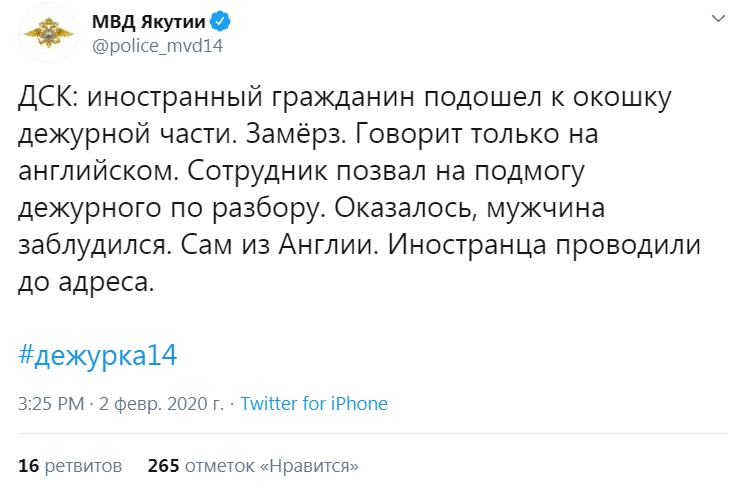Open the #дежурка14 hashtag
The height and width of the screenshot is (491, 743).
pos(97,355)
